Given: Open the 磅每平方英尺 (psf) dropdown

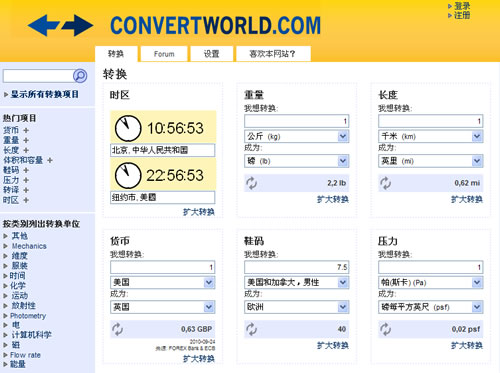Looking at the screenshot, I should 431,307.
